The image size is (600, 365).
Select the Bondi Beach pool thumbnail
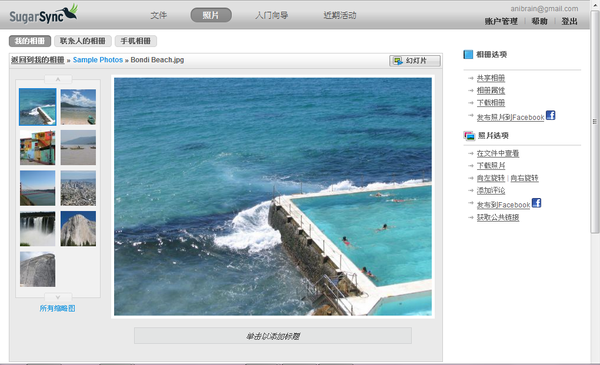tap(38, 107)
